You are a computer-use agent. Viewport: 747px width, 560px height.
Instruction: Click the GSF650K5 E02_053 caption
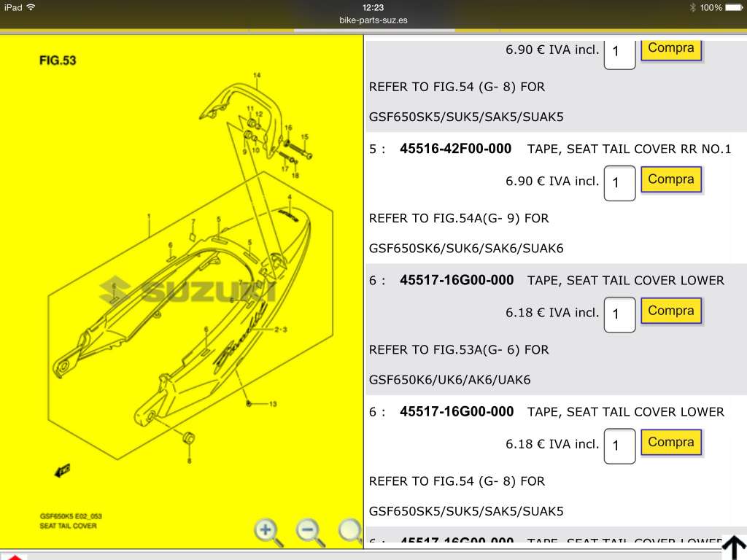click(71, 516)
